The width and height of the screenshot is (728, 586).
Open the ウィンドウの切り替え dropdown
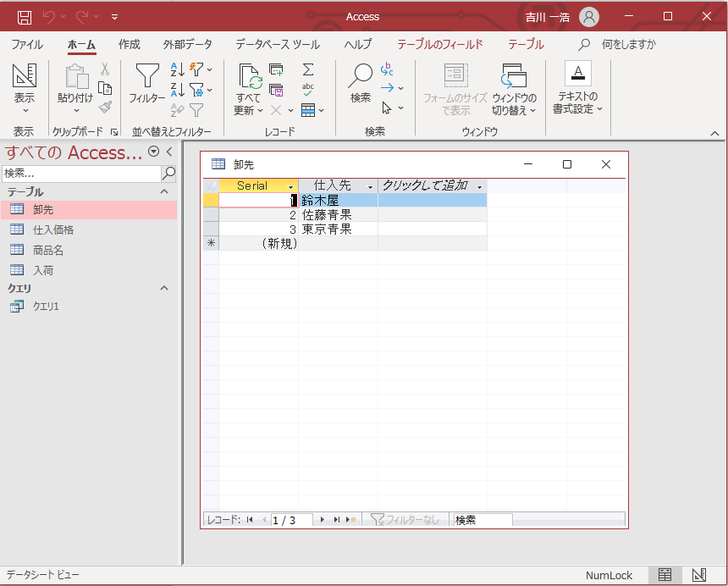514,89
